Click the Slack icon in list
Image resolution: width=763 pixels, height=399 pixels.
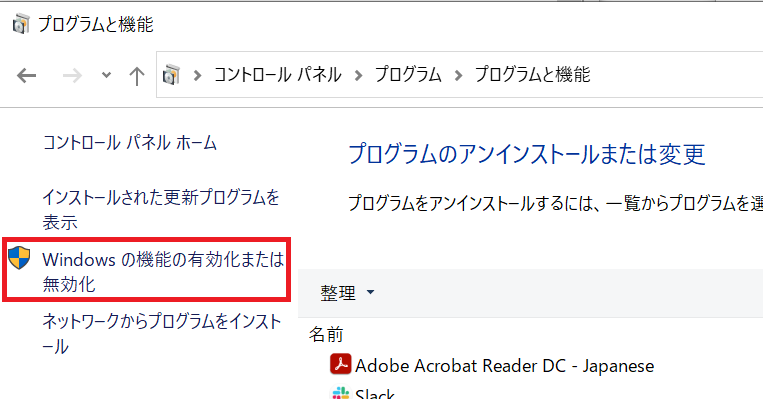[x=340, y=393]
